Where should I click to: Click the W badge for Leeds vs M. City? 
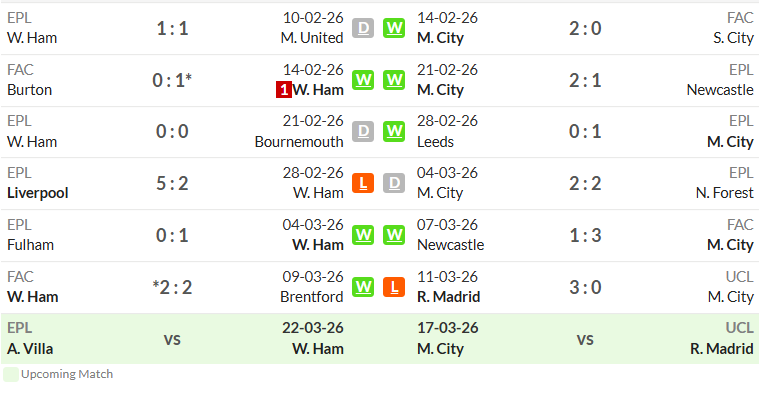[x=394, y=132]
